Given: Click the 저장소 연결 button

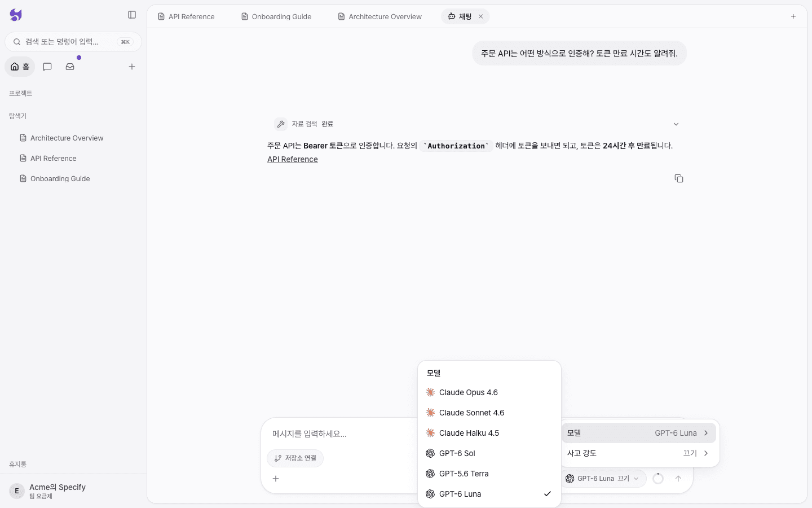Looking at the screenshot, I should click(x=295, y=458).
